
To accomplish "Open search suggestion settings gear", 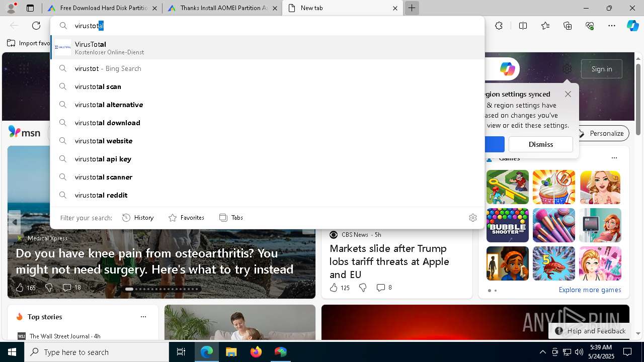I will tap(472, 218).
